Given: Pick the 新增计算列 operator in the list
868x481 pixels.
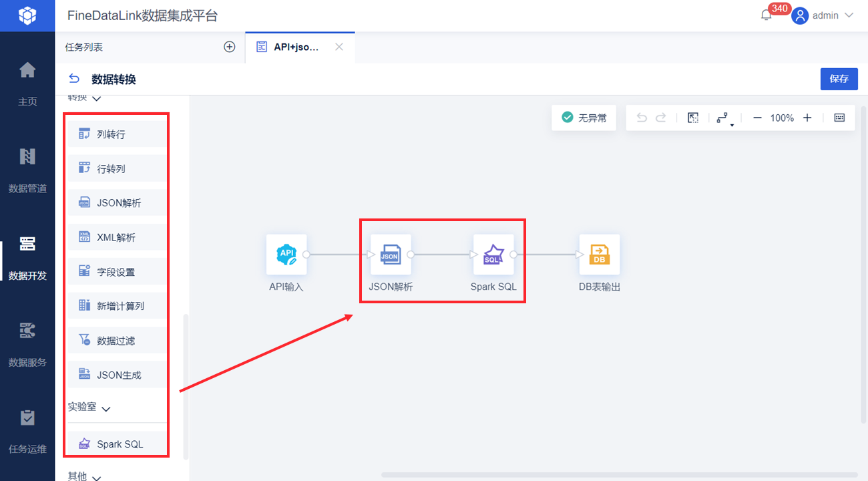Looking at the screenshot, I should pos(117,305).
